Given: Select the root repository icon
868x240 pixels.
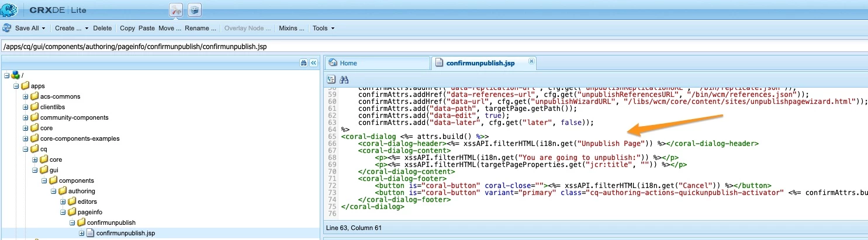Looking at the screenshot, I should [15, 75].
